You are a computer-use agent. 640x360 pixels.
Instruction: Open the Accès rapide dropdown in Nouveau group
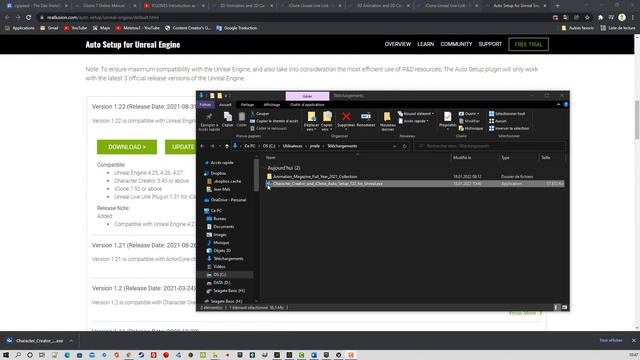coord(413,121)
